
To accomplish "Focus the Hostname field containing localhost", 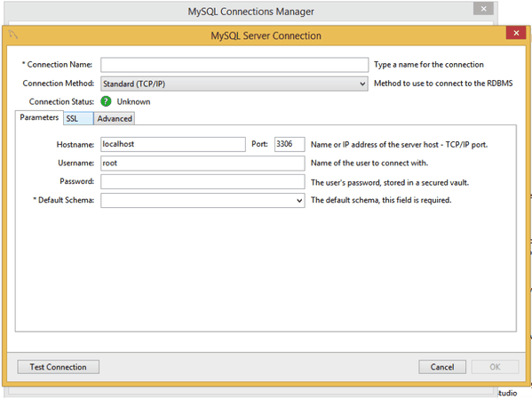I will pos(173,144).
